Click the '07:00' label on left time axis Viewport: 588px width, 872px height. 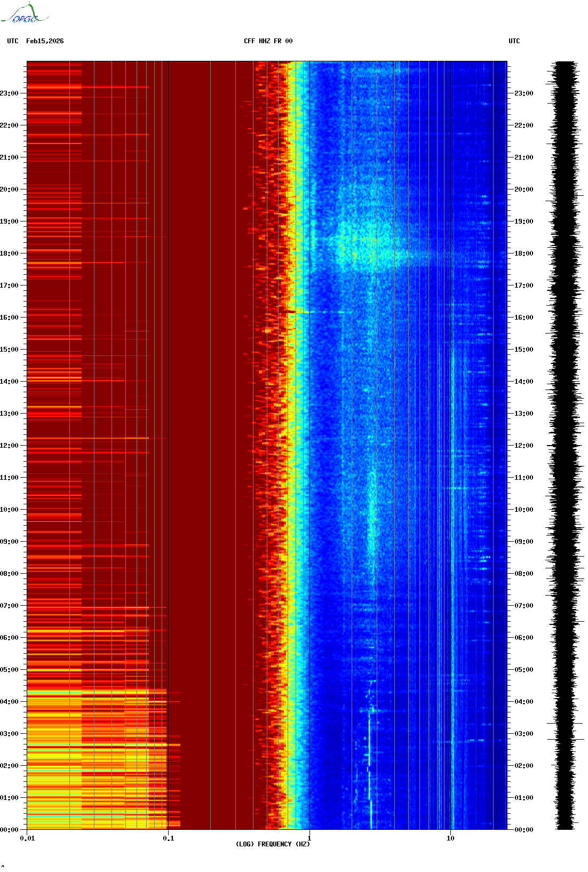point(9,606)
